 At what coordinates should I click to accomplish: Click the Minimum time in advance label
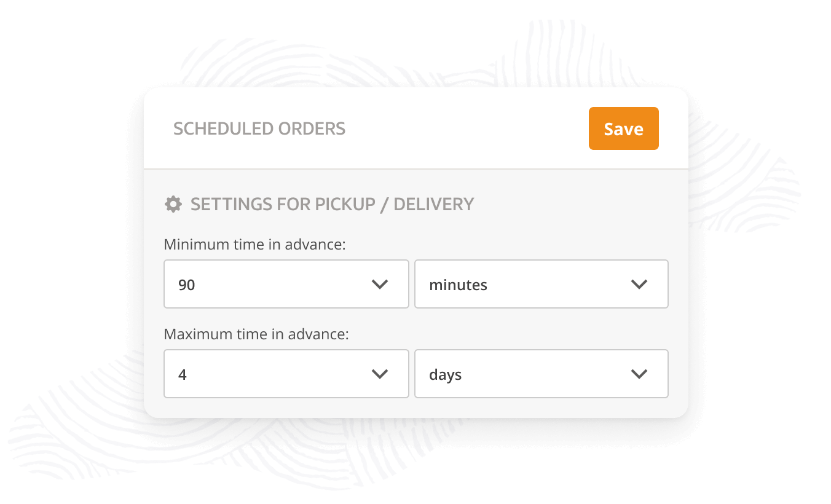[255, 244]
